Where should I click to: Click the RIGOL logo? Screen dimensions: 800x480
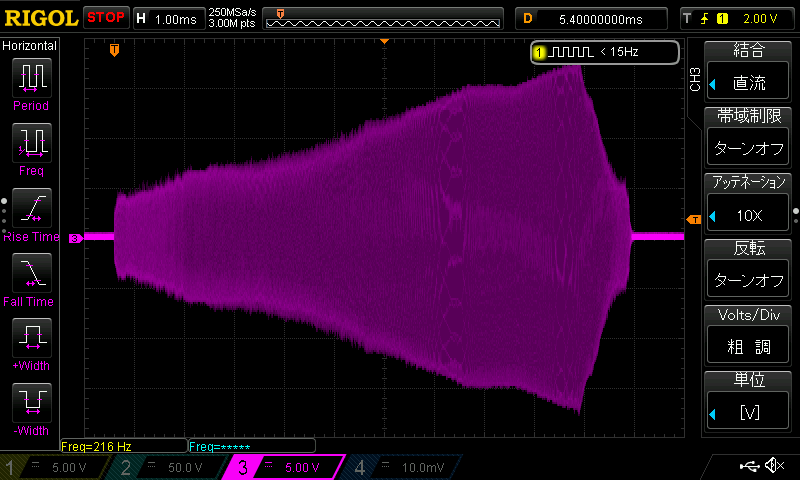[x=41, y=18]
